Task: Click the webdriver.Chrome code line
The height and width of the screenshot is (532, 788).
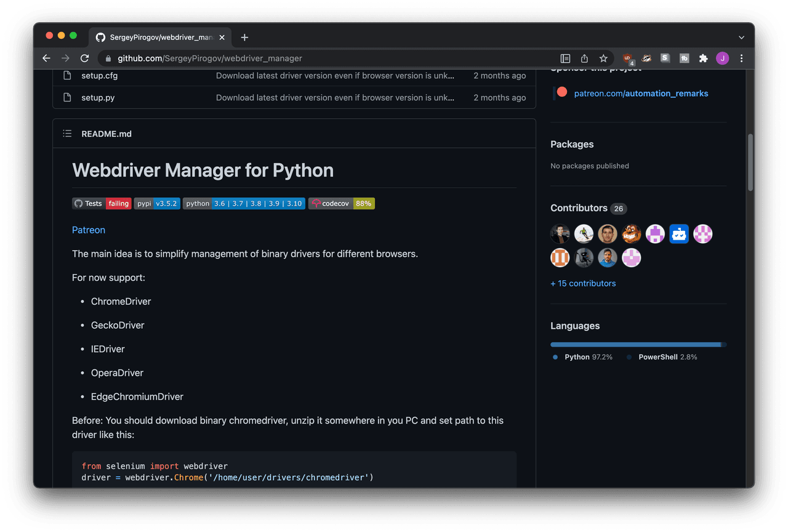Action: (x=227, y=477)
